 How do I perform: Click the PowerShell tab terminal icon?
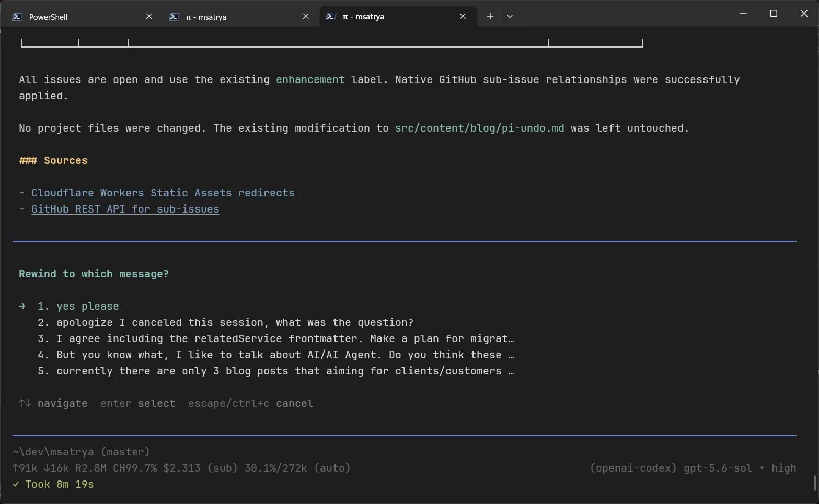click(x=17, y=17)
